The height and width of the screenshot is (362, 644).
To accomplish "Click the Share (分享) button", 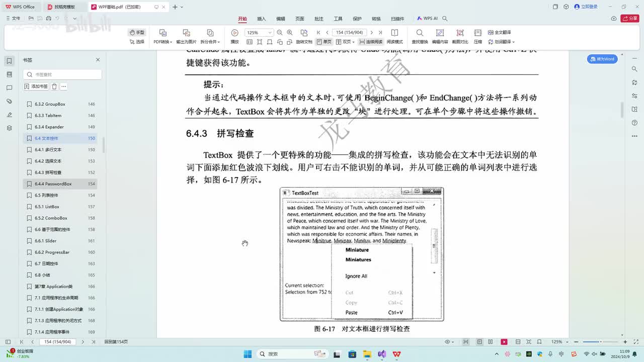I will [x=630, y=19].
